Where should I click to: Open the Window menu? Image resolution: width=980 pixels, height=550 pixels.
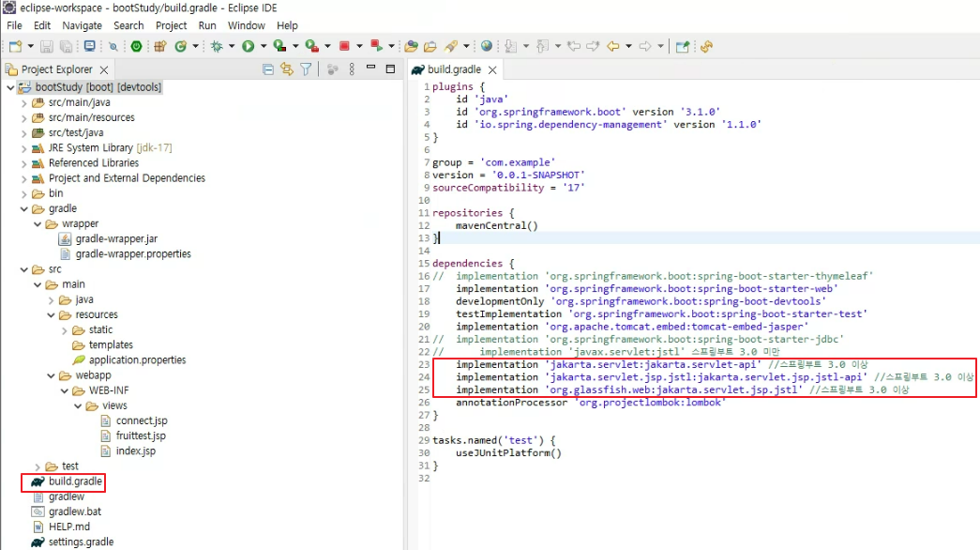(x=247, y=25)
